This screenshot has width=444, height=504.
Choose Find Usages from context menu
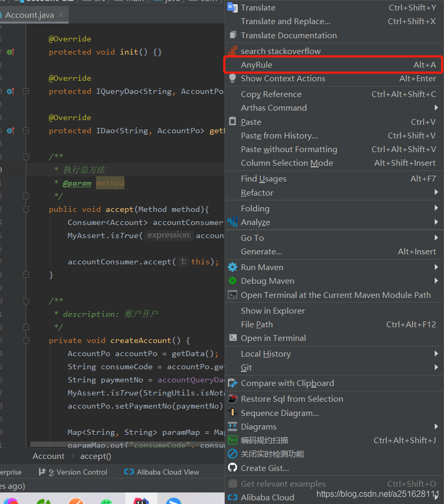[x=334, y=179]
